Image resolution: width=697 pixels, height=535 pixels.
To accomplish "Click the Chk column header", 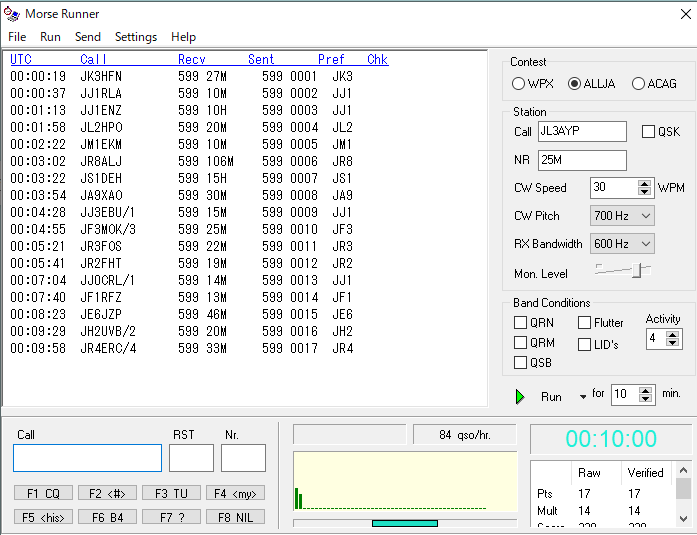I will point(377,59).
